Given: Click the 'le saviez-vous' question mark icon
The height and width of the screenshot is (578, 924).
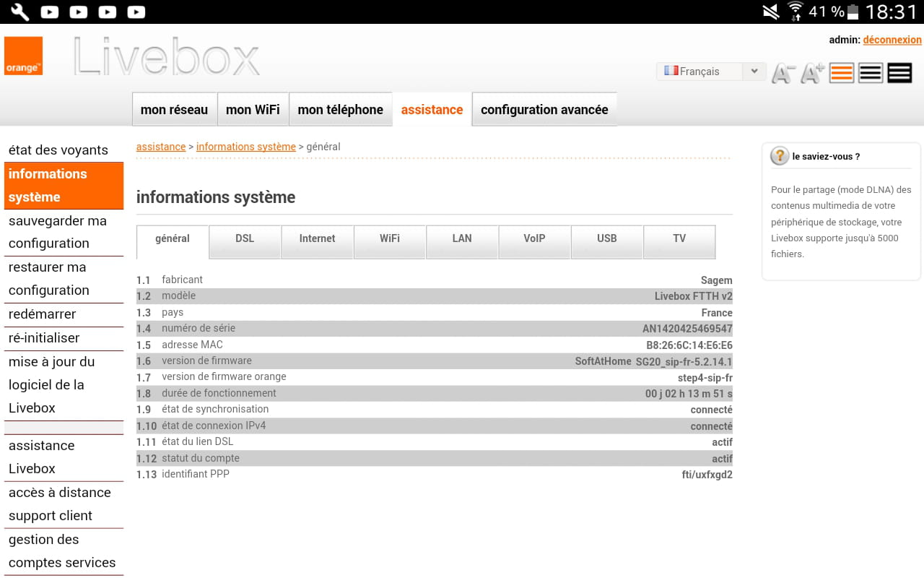Looking at the screenshot, I should pyautogui.click(x=779, y=156).
